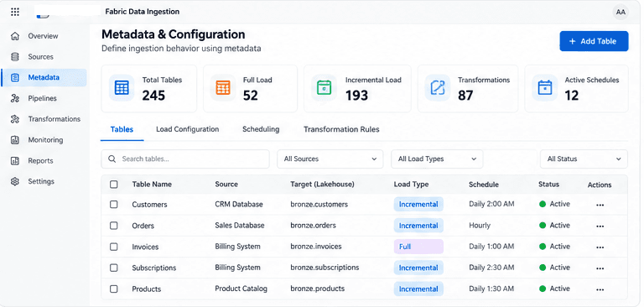Click the Load Type column header
This screenshot has width=644, height=307.
tap(411, 185)
